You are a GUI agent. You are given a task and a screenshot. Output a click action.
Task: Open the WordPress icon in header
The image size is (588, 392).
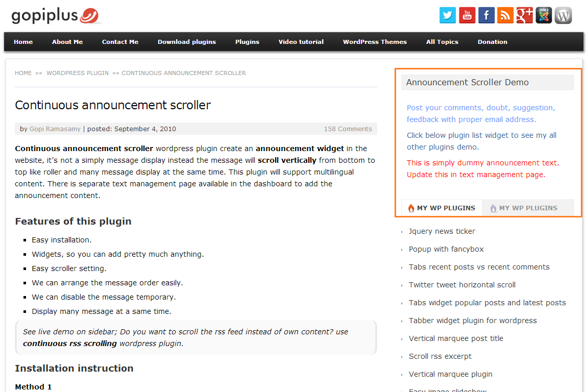pos(563,15)
